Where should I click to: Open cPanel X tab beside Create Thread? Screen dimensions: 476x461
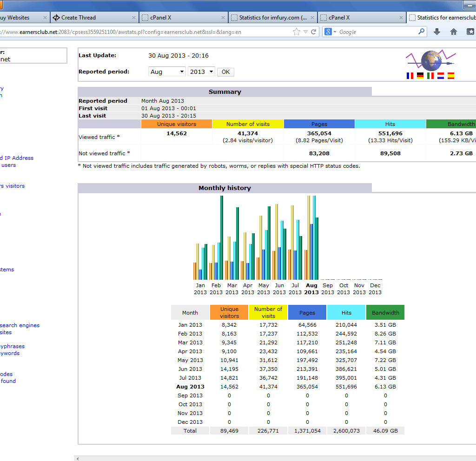coord(183,18)
